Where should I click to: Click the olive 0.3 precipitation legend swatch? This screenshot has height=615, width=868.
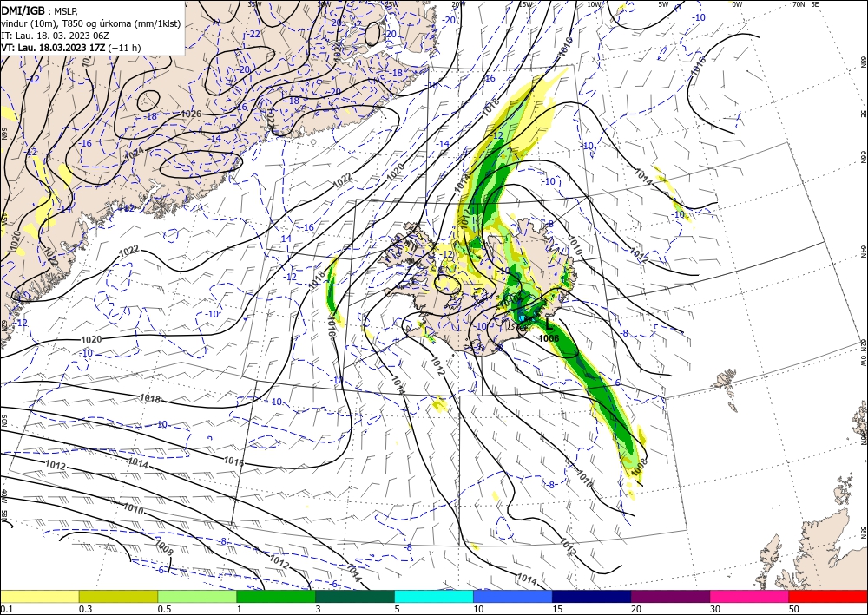[x=118, y=596]
